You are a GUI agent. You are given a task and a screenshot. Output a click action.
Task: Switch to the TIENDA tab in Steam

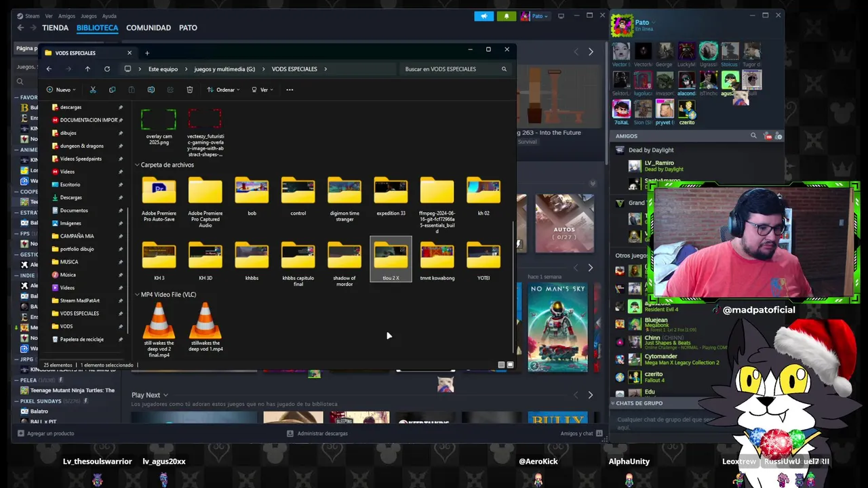[55, 28]
